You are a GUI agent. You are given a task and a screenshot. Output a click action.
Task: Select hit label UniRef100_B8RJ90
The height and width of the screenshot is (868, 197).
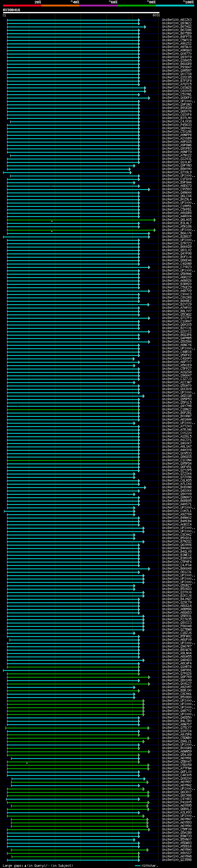[x=177, y=690]
